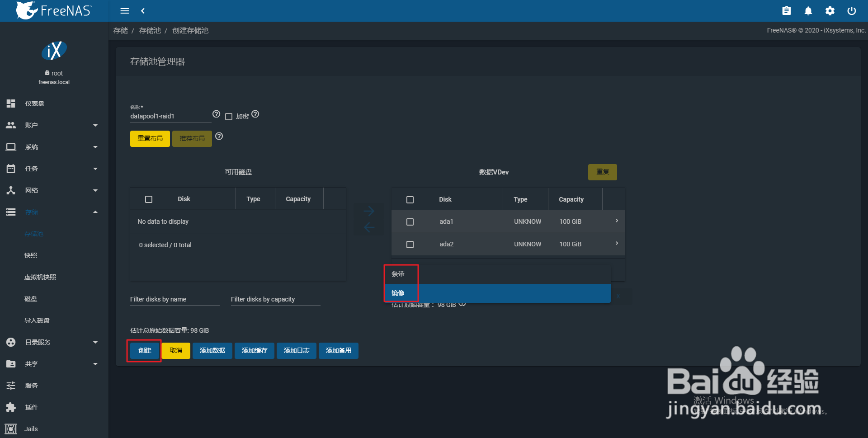Image resolution: width=868 pixels, height=438 pixels.
Task: Open help for encryption option
Action: pos(255,114)
